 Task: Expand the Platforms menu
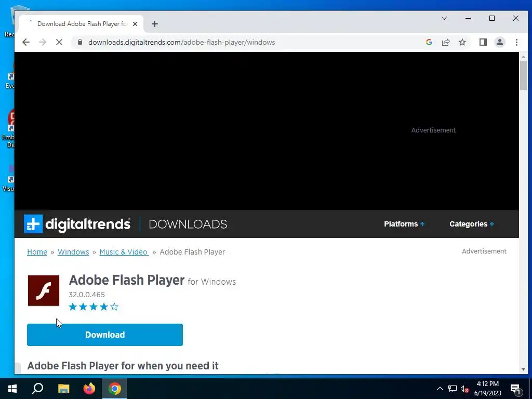click(404, 224)
